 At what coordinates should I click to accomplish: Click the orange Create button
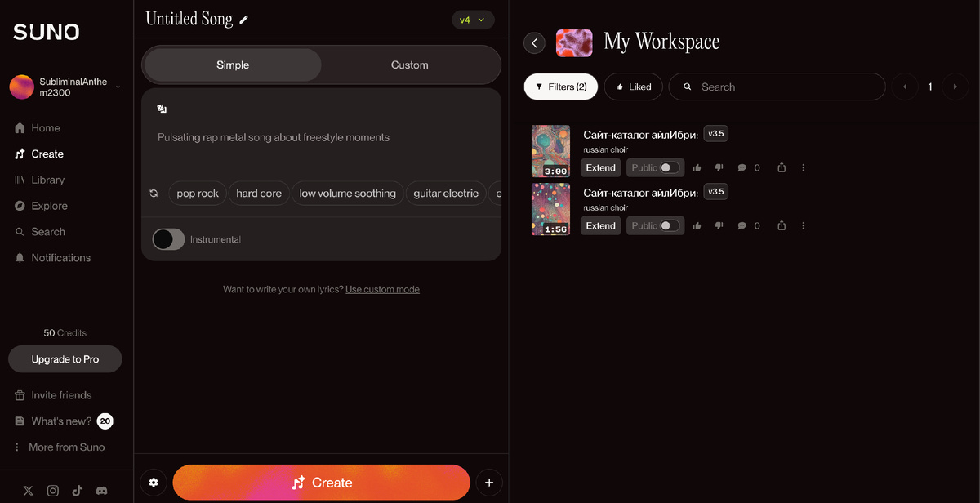[x=322, y=483]
